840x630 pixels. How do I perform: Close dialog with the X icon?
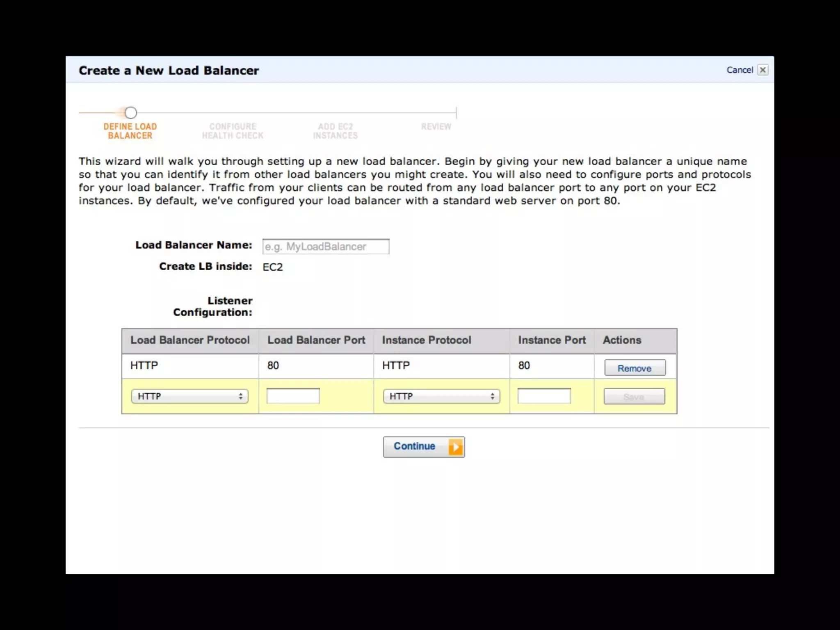point(762,70)
